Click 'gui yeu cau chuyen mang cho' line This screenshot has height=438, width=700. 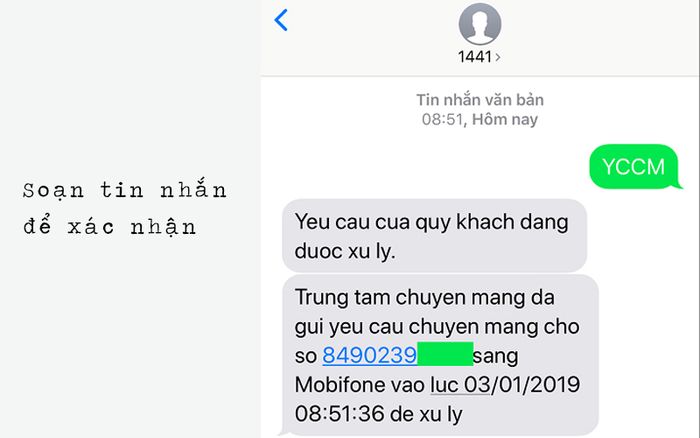[x=437, y=327]
